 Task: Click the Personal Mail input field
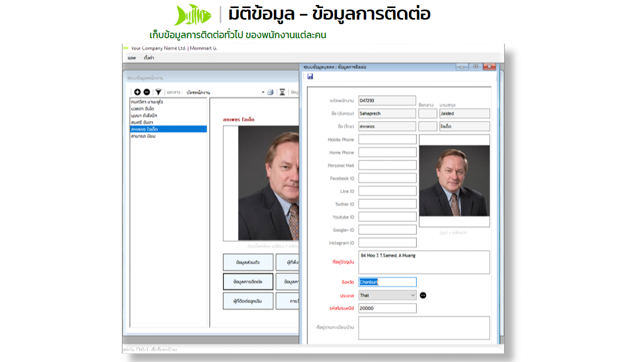387,165
